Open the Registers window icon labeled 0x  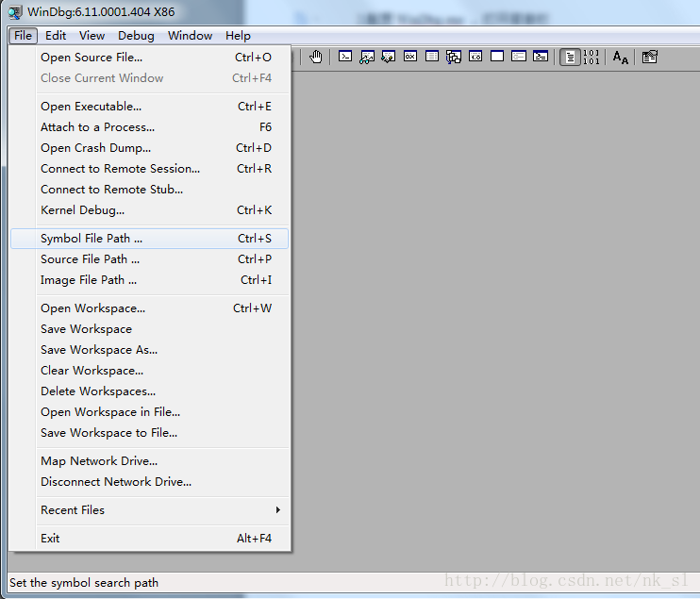[410, 57]
